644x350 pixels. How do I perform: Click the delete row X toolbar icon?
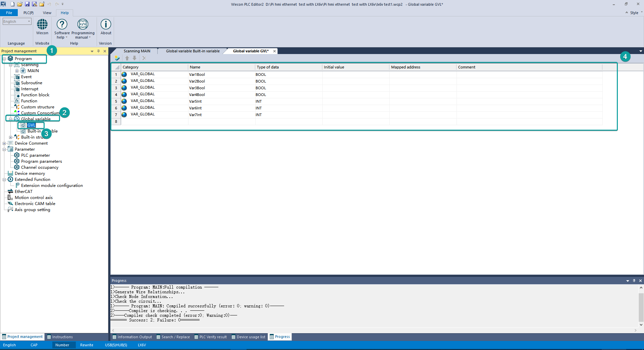144,58
